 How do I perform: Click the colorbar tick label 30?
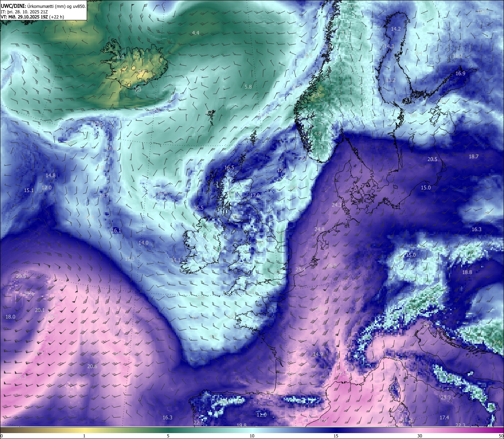click(420, 436)
